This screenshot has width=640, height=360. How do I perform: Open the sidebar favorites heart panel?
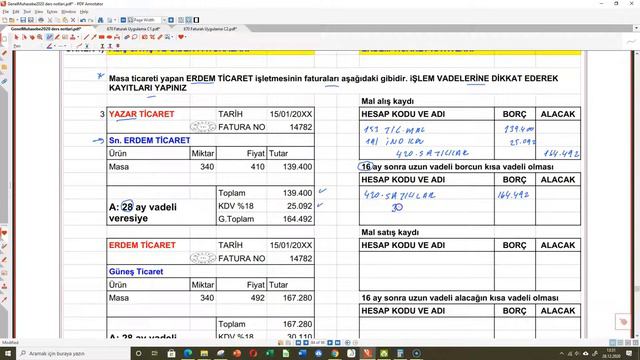point(4,233)
